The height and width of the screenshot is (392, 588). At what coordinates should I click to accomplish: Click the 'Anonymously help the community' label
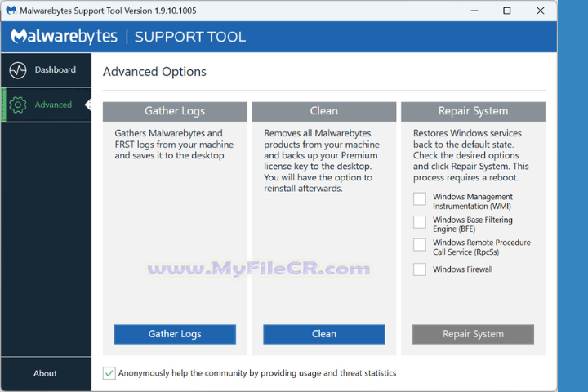click(x=257, y=373)
